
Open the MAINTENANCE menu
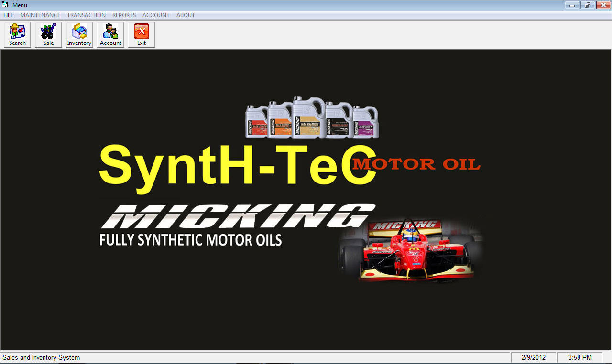coord(40,15)
